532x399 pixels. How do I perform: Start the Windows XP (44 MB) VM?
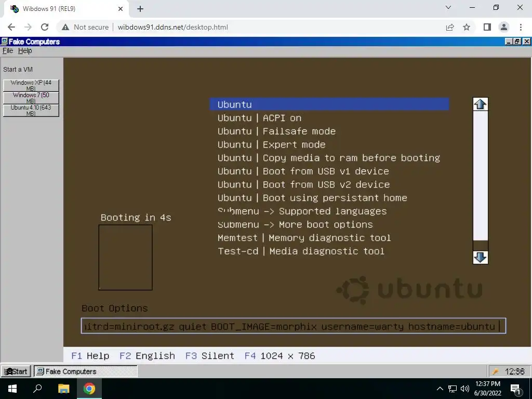31,86
